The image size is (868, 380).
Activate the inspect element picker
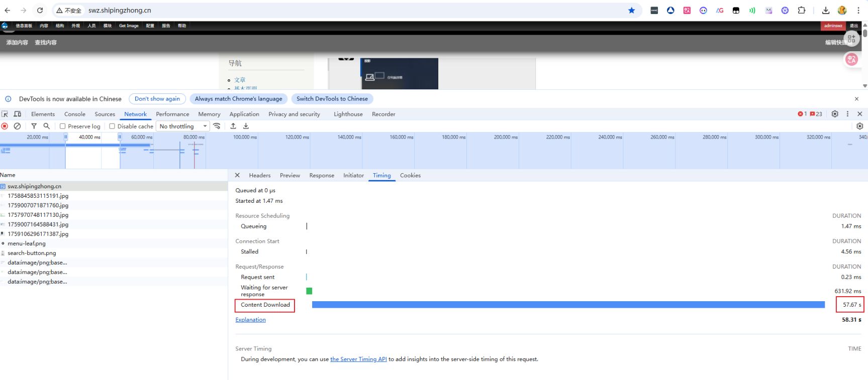[5, 114]
